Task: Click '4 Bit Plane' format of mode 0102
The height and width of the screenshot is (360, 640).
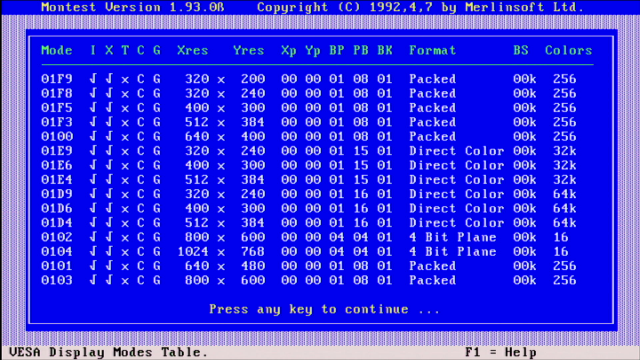Action: (x=453, y=237)
